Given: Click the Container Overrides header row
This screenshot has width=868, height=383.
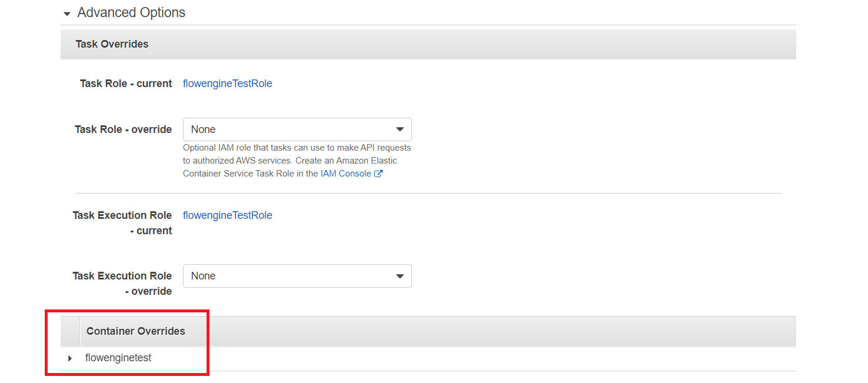Looking at the screenshot, I should 136,331.
